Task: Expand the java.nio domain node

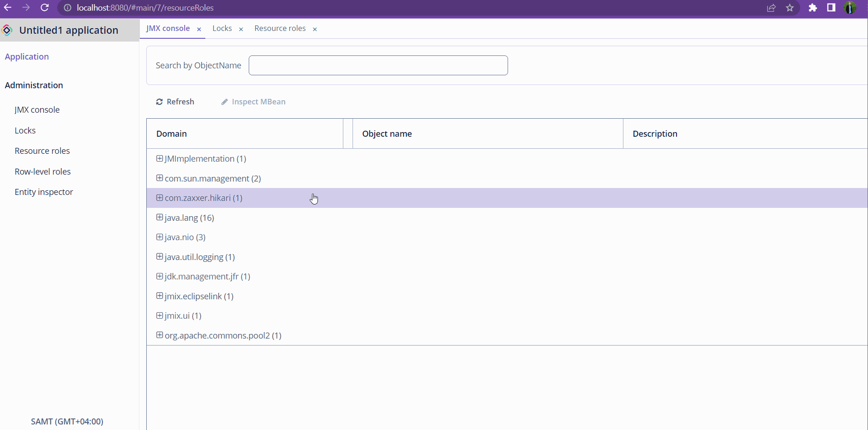Action: pyautogui.click(x=160, y=237)
